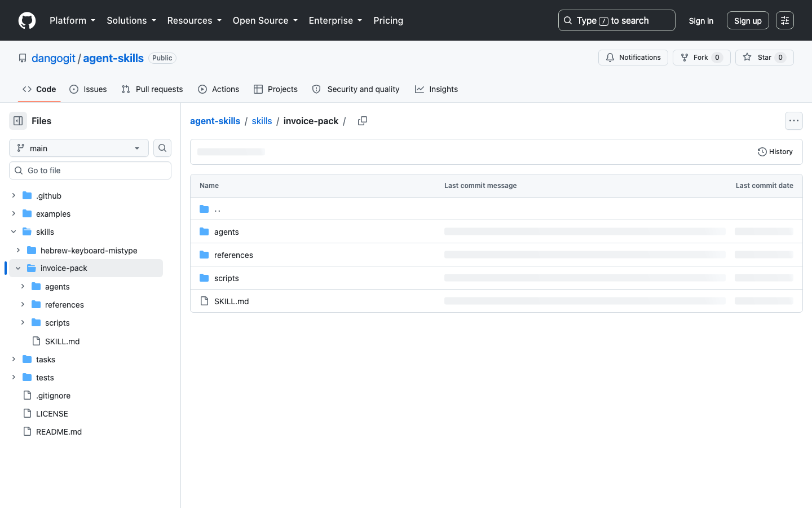Open the dangogit owner profile link

[54, 58]
